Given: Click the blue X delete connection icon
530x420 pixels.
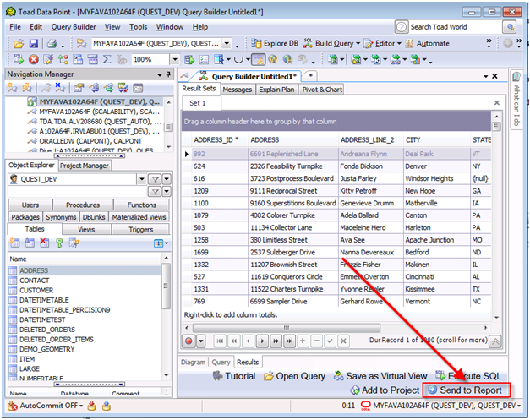Looking at the screenshot, I should 60,88.
